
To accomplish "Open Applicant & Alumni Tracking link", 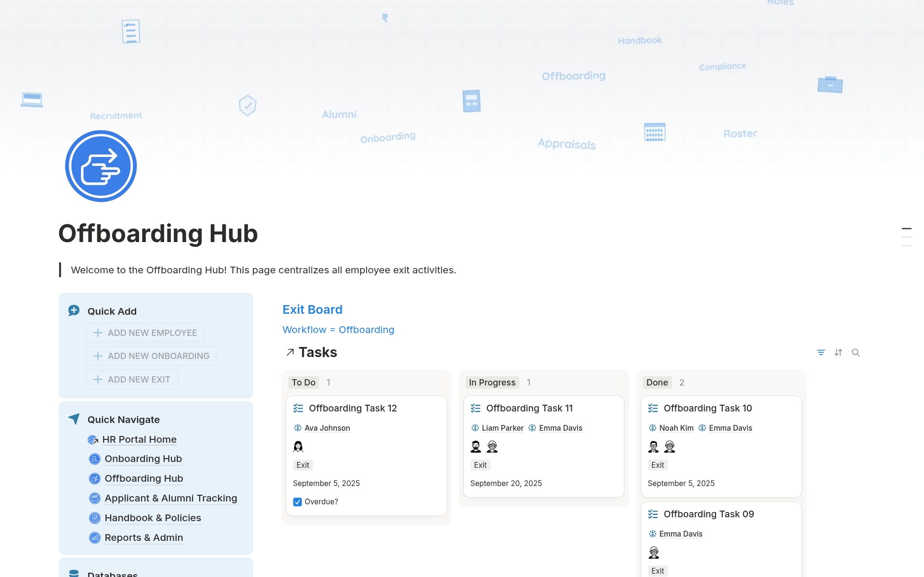I will tap(171, 499).
